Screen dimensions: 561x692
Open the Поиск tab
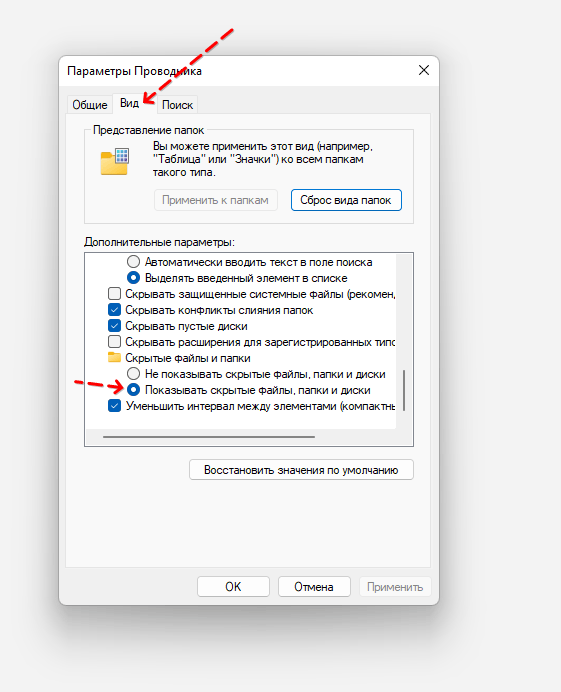177,105
